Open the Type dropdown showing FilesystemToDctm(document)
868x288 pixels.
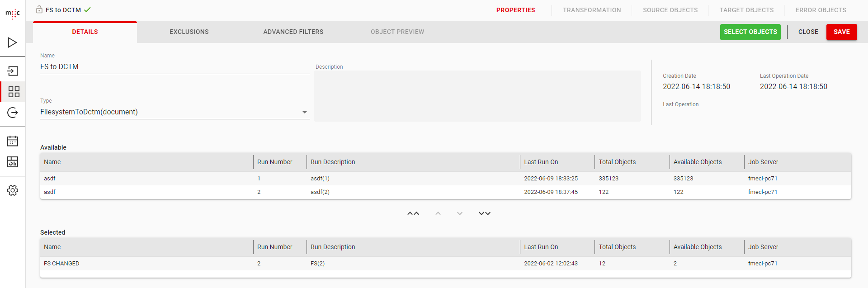coord(305,112)
